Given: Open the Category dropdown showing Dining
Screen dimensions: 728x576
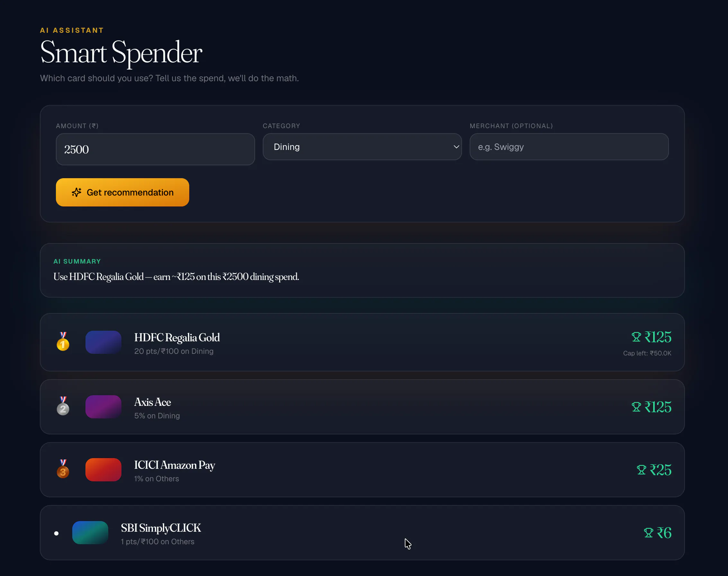Looking at the screenshot, I should coord(362,147).
